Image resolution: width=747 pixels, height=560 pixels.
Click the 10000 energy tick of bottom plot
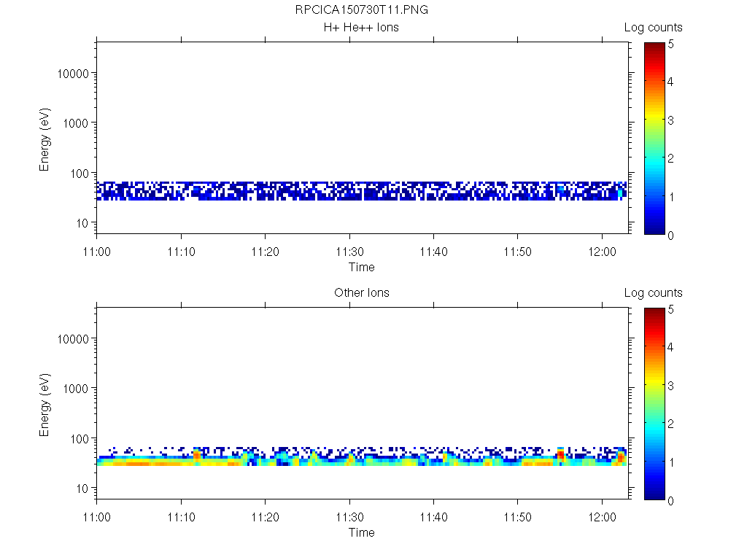click(73, 339)
